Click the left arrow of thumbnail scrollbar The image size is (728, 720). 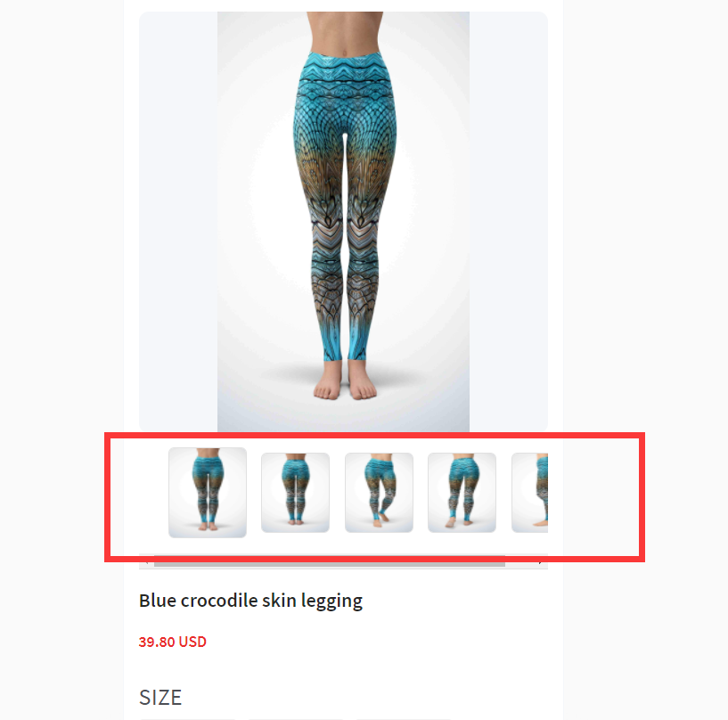(146, 563)
